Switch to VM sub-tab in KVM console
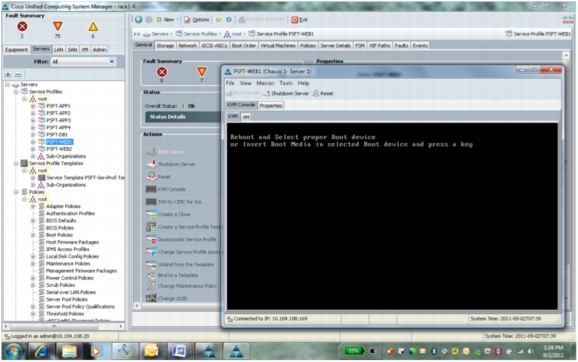 tap(246, 117)
